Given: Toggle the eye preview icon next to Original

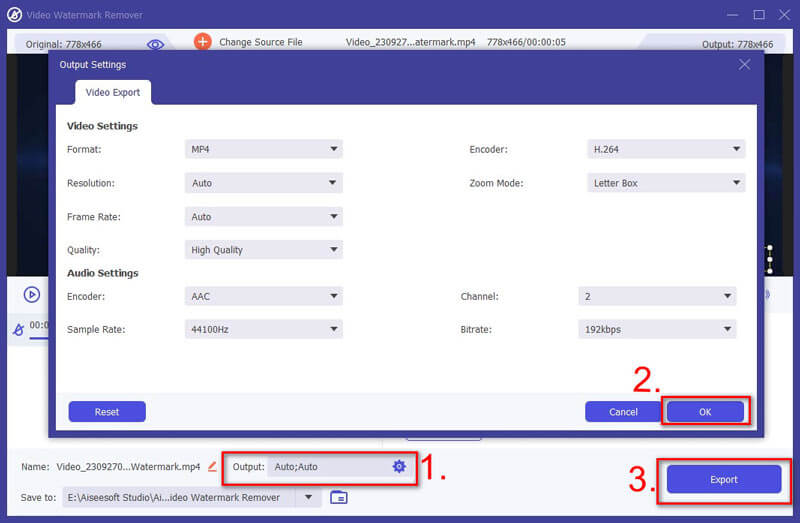Looking at the screenshot, I should pos(156,44).
